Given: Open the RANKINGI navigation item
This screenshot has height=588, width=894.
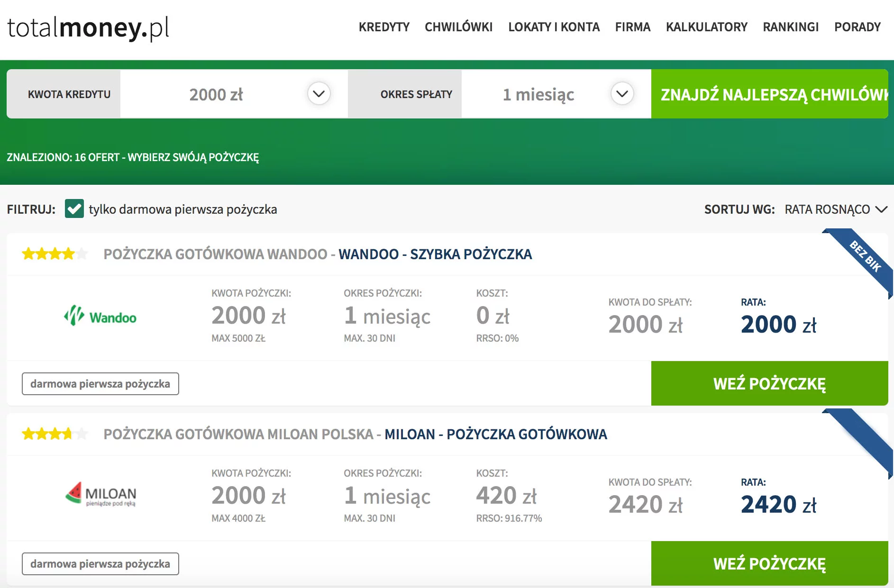Looking at the screenshot, I should 791,27.
